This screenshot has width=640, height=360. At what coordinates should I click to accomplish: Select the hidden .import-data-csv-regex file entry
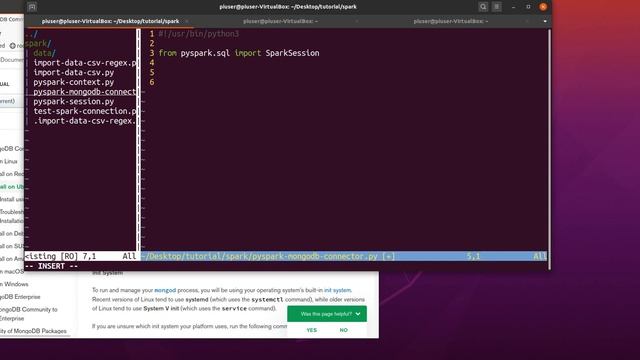pyautogui.click(x=85, y=121)
